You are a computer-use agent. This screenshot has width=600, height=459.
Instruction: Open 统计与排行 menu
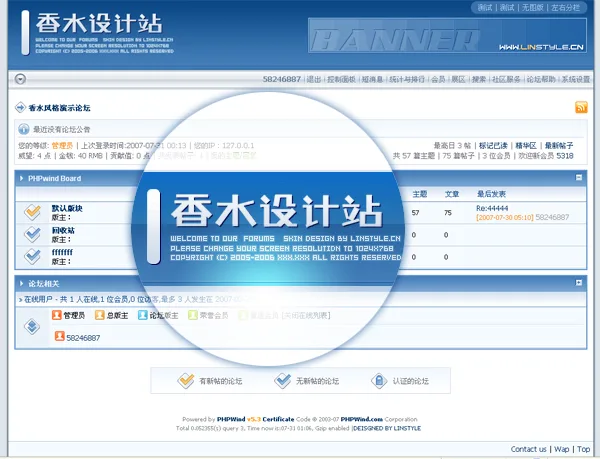407,79
